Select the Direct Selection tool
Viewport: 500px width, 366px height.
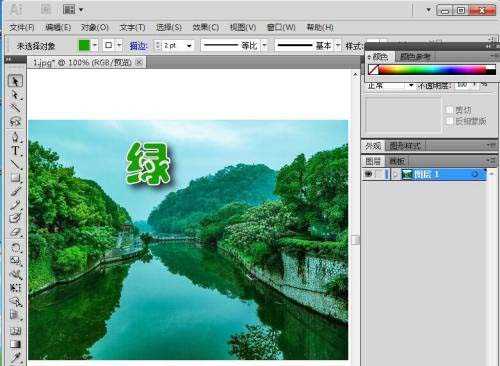point(15,95)
